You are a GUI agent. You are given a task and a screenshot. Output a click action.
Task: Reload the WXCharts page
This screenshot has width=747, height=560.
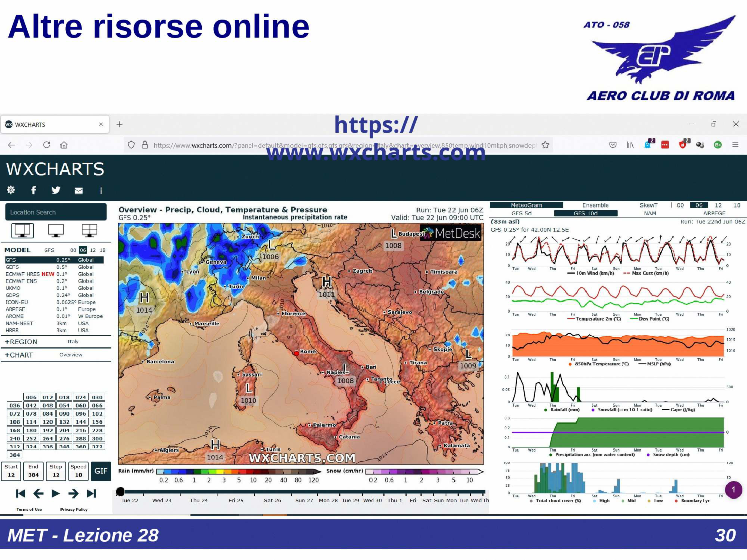(47, 145)
